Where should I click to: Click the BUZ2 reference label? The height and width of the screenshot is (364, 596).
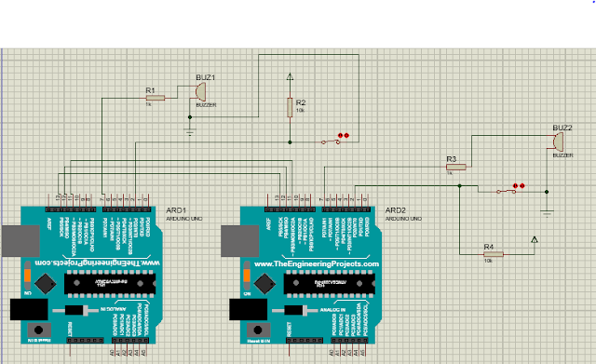coord(562,128)
